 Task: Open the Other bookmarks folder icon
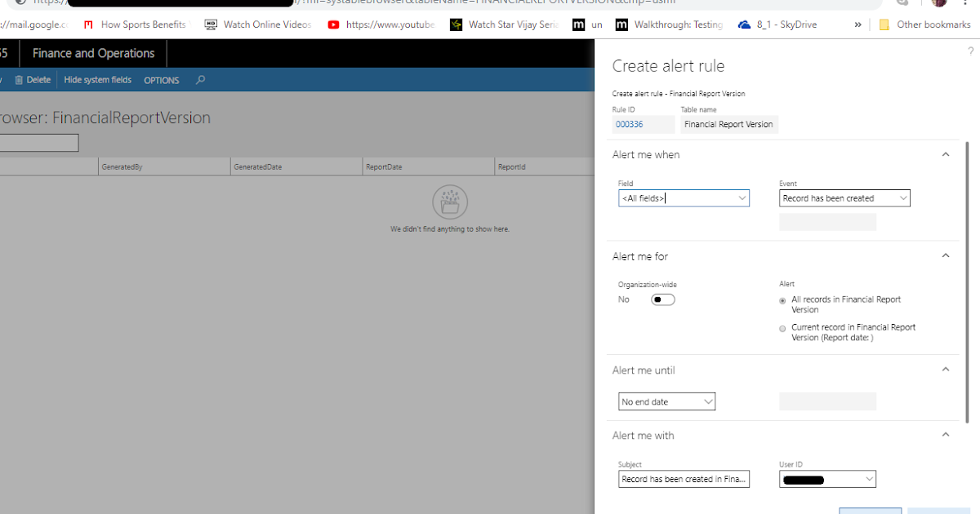click(884, 24)
